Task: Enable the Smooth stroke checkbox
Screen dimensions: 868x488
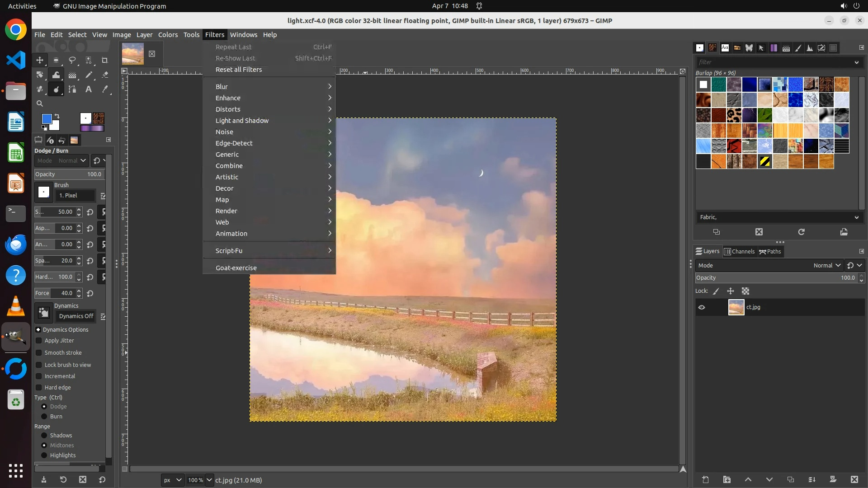Action: coord(39,353)
